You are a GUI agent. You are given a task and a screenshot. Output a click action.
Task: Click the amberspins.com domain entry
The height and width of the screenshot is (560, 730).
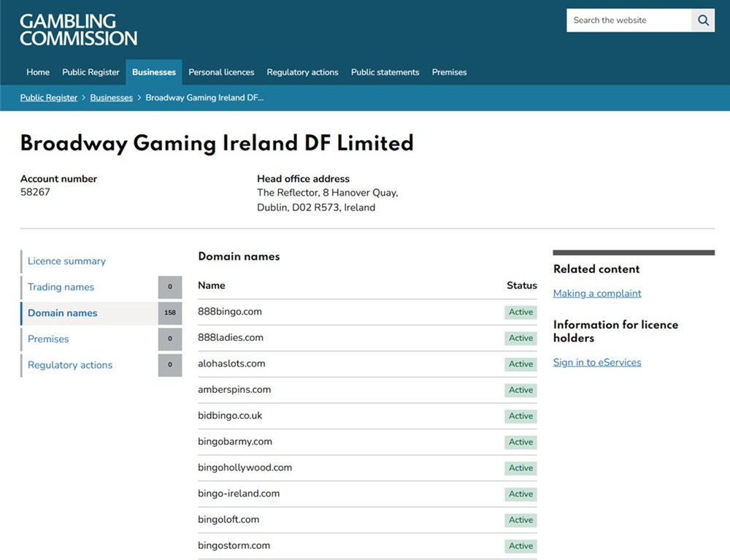click(234, 390)
